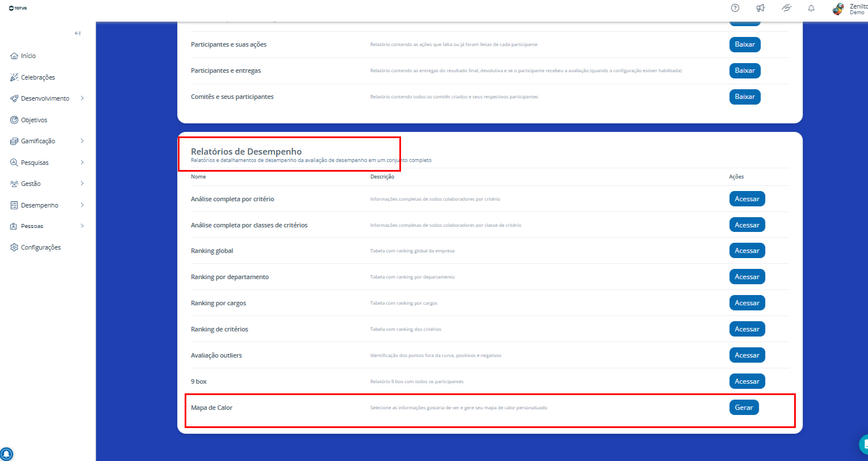Select 'Comitês e seus participantes' row name
This screenshot has height=461, width=868.
point(232,97)
